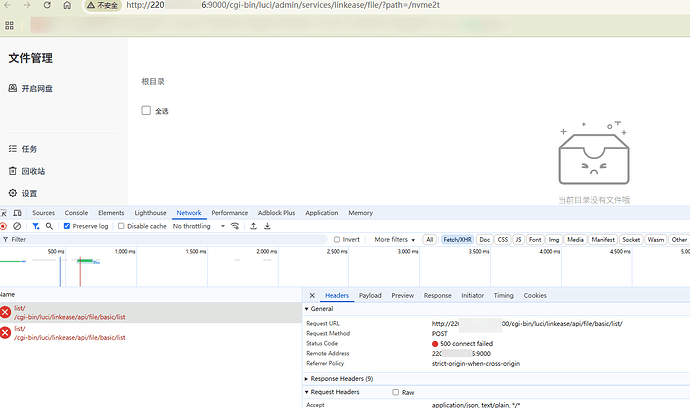Expand the More filters dropdown
The width and height of the screenshot is (690, 408).
click(x=394, y=240)
